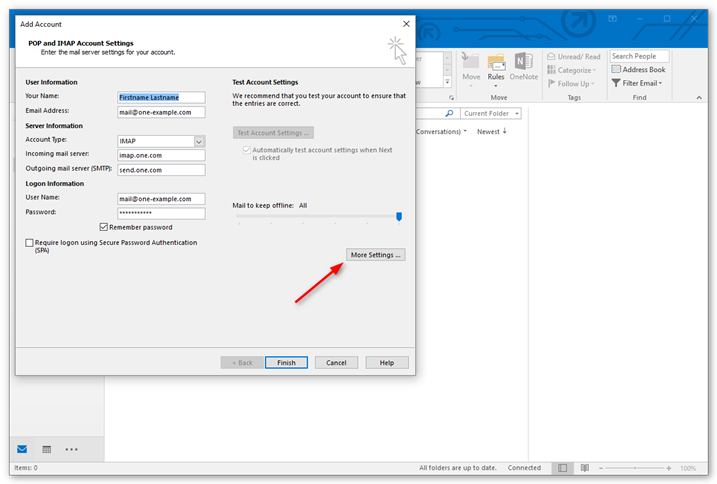Enable Secure Password Authentication checkbox
Image resolution: width=717 pixels, height=484 pixels.
(30, 242)
